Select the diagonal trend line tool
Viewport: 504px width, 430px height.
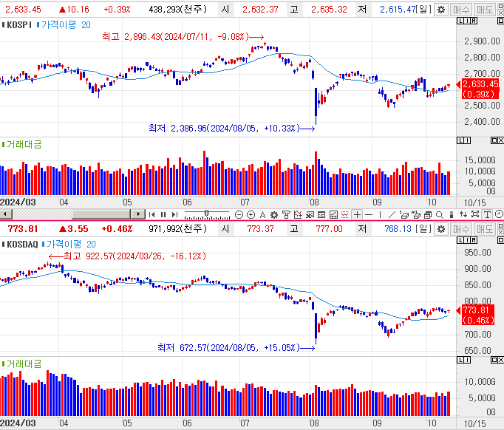[x=392, y=215]
